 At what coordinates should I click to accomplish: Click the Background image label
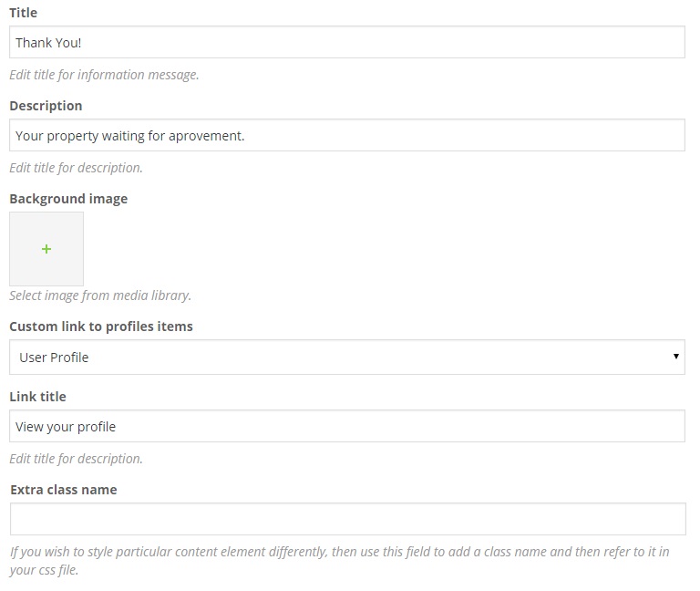tap(68, 199)
